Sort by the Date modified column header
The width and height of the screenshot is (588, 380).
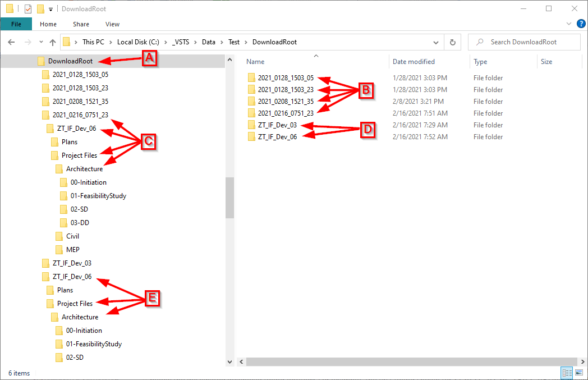coord(414,62)
